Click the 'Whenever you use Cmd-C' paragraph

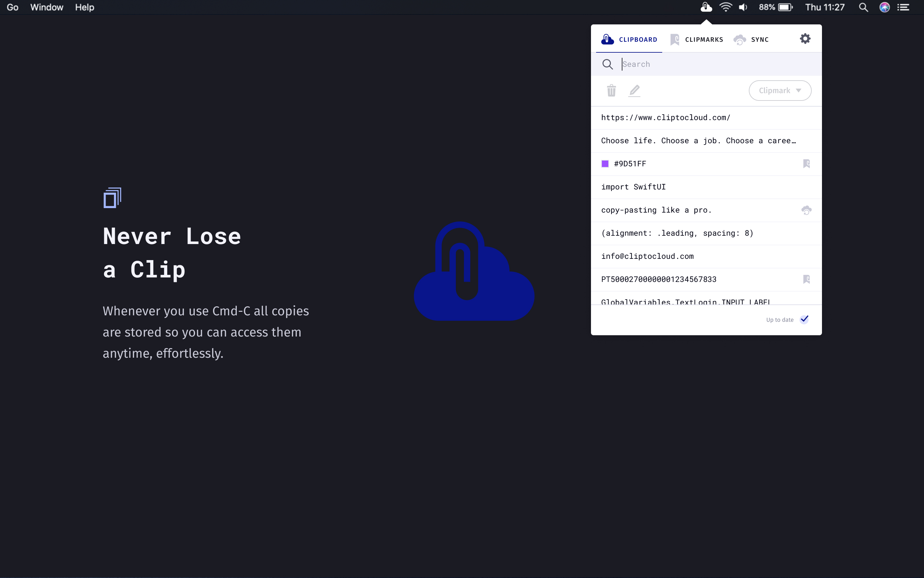206,332
